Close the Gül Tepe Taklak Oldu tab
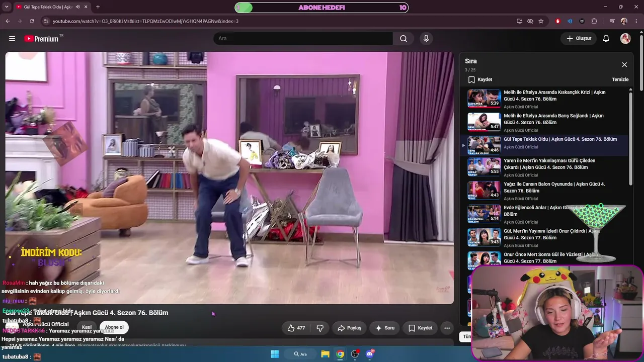This screenshot has height=362, width=644. (86, 7)
